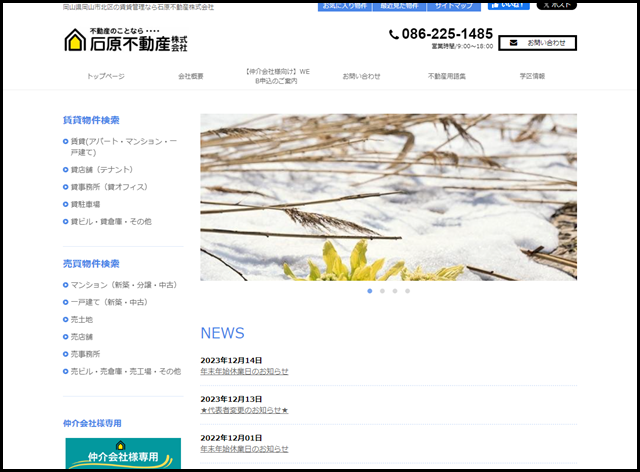The height and width of the screenshot is (472, 640).
Task: Open マンション（新築・分譲・中古） sale link
Action: coord(124,285)
